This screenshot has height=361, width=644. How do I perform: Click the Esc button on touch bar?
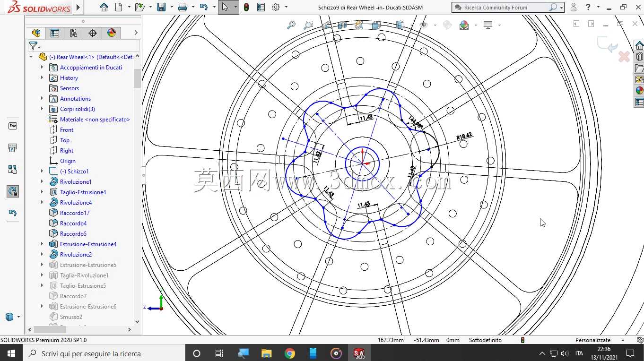pyautogui.click(x=13, y=126)
